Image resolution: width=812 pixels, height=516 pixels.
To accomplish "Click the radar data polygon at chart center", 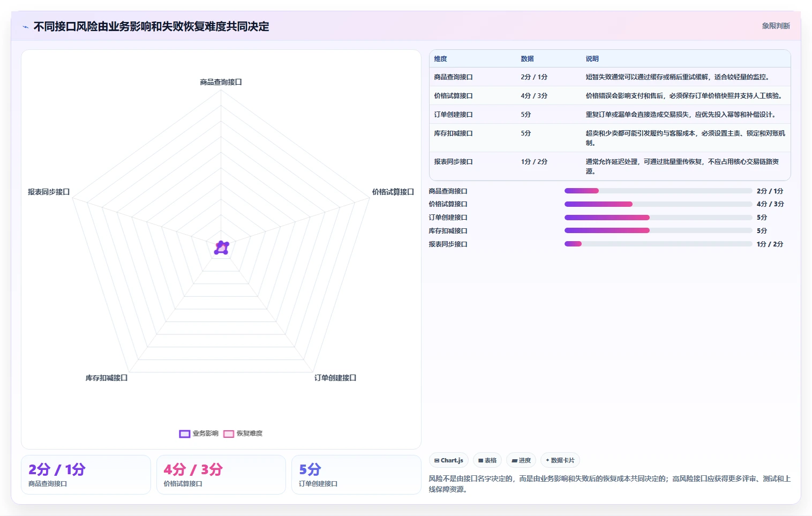I will (222, 248).
